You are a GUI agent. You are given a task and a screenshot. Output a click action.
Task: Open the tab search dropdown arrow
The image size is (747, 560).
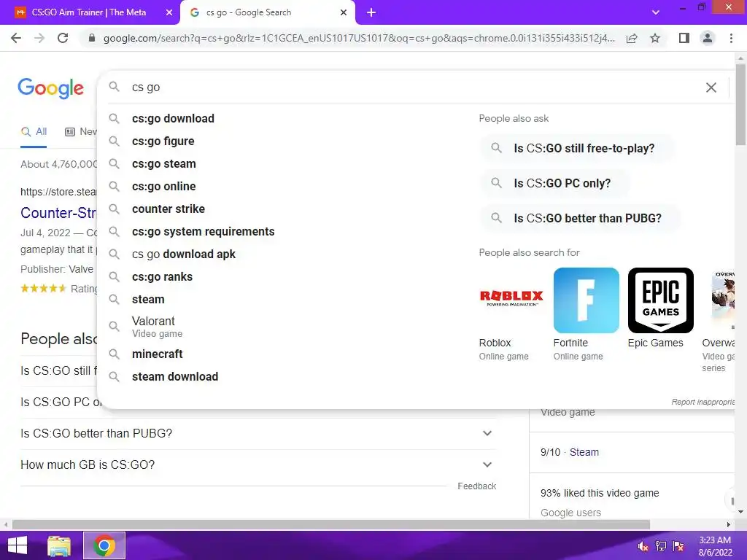(656, 13)
